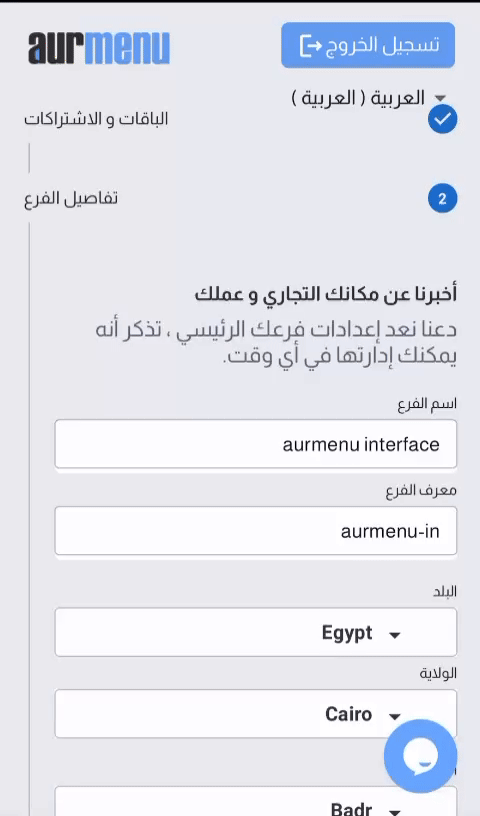Viewport: 480px width, 816px height.
Task: Click the branch identifier field aurmenu-in
Action: pos(256,531)
